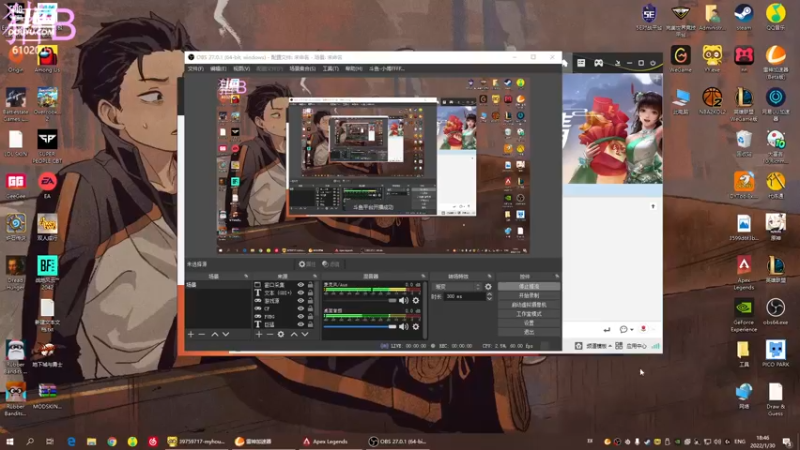Click the Stop Streaming button

pos(529,286)
